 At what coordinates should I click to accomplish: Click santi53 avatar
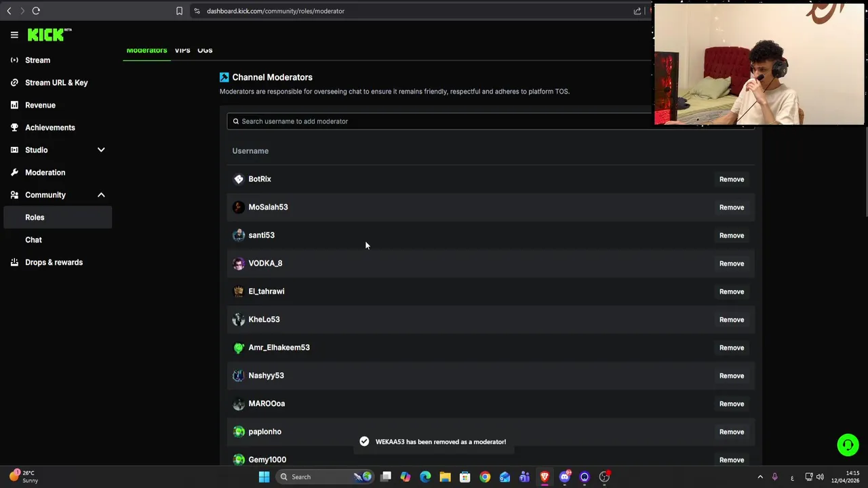(239, 235)
